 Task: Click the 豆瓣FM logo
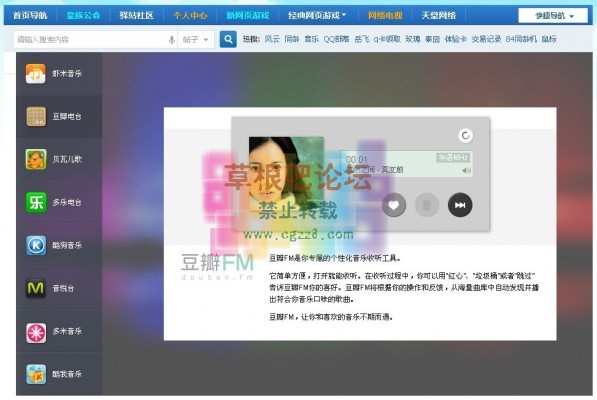pos(217,266)
